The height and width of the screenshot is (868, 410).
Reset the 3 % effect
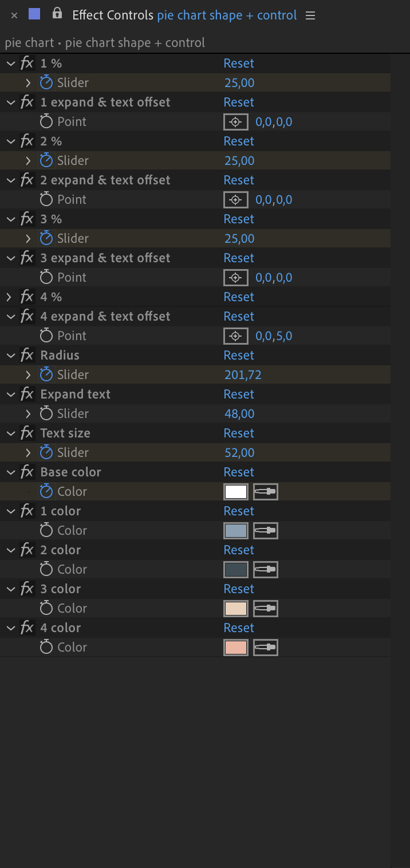coord(239,219)
